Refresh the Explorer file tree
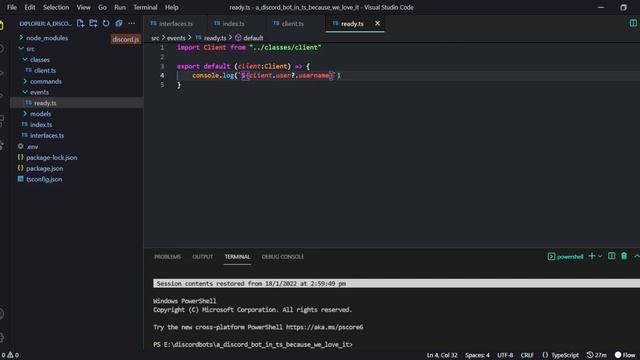The width and height of the screenshot is (640, 360). [x=106, y=23]
